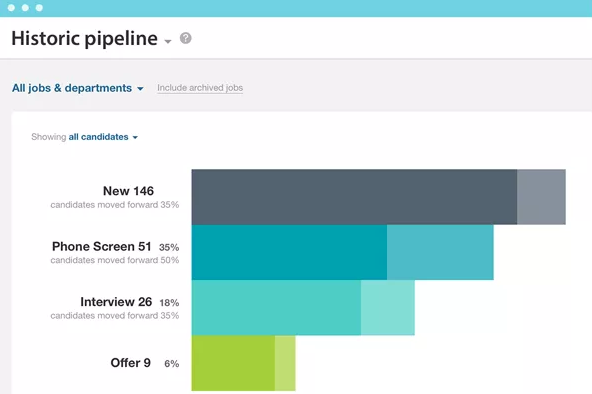Viewport: 592px width, 394px height.
Task: Click the Historic pipeline title
Action: tap(85, 38)
